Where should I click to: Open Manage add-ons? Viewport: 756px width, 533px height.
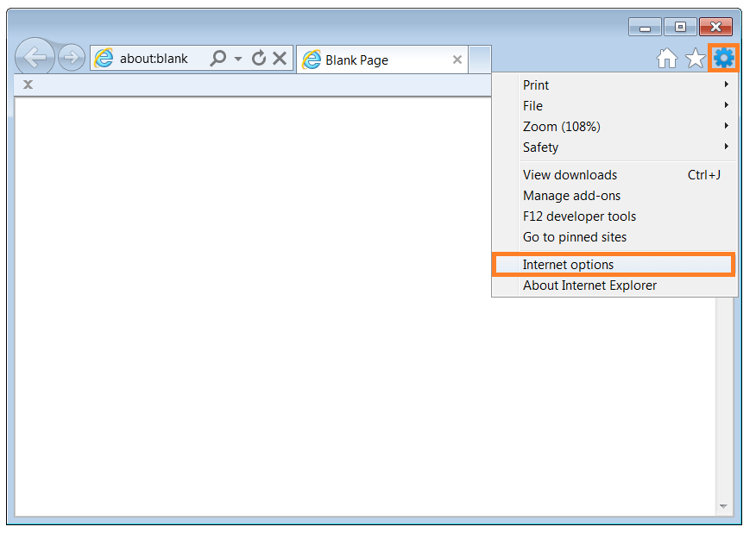[x=572, y=195]
